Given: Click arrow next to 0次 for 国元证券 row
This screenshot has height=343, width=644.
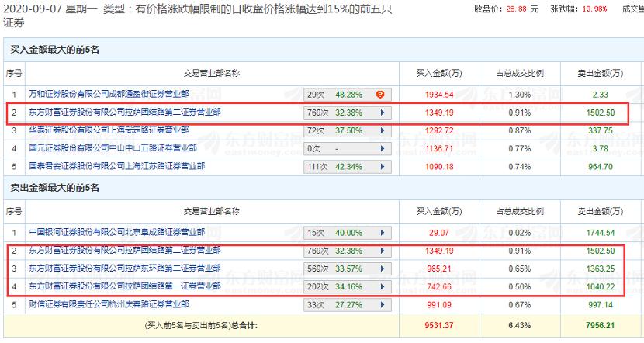Looking at the screenshot, I should coord(383,149).
